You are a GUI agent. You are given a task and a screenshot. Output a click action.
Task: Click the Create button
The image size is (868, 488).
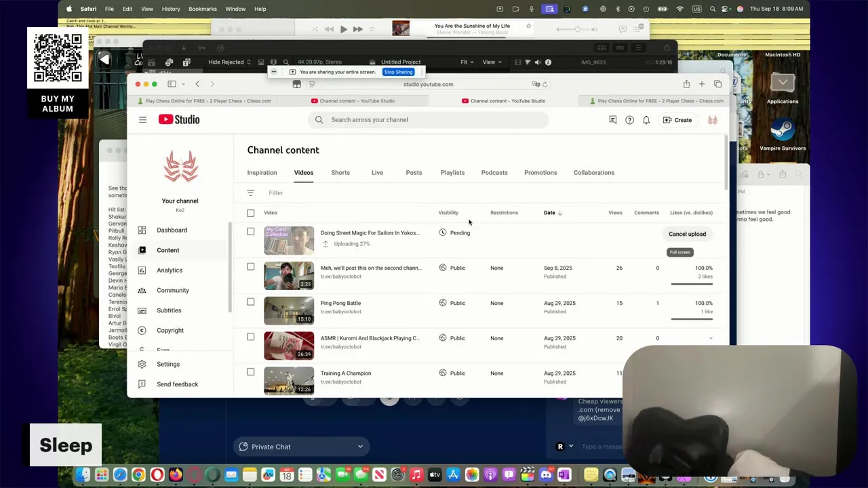coord(677,120)
